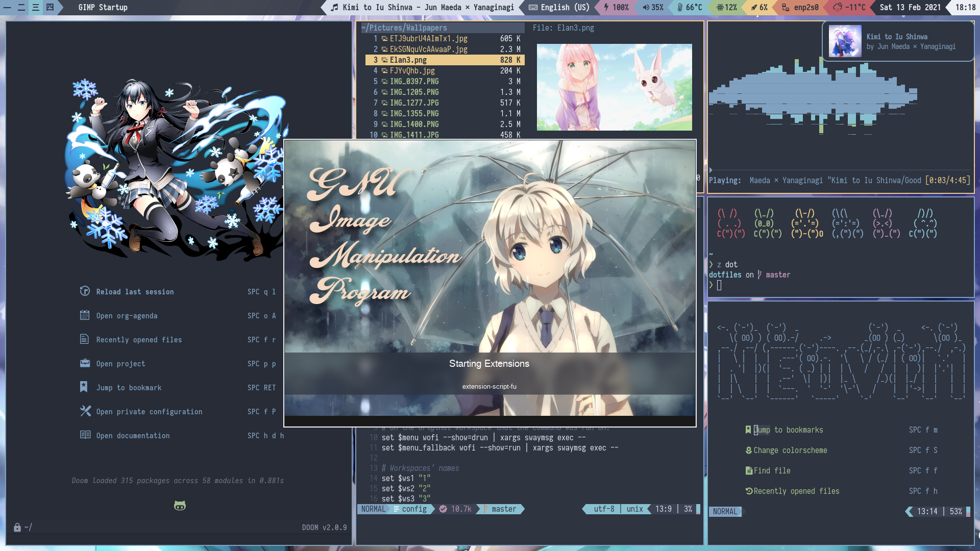Click the Recently opened files dashboard link
Image resolution: width=980 pixels, height=551 pixels.
coord(139,340)
